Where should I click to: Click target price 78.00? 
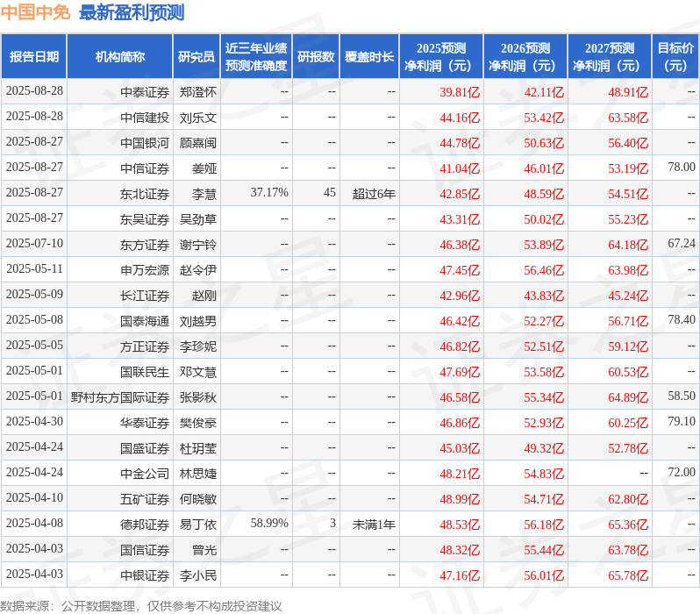tap(682, 168)
